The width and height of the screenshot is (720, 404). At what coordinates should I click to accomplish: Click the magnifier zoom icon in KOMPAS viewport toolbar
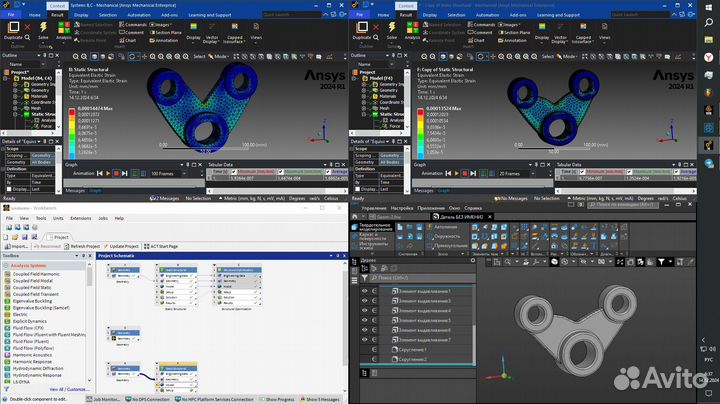point(507,262)
